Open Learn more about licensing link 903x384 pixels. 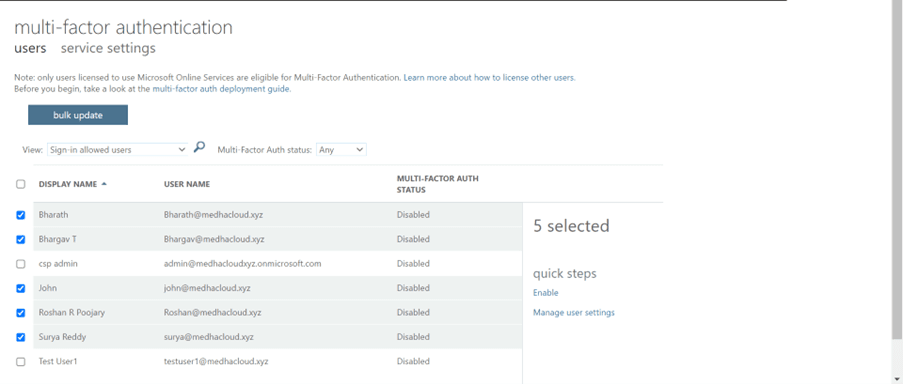tap(489, 77)
